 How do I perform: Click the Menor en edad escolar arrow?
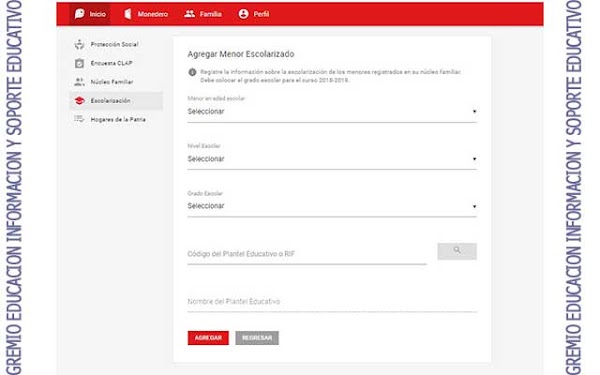(x=474, y=111)
